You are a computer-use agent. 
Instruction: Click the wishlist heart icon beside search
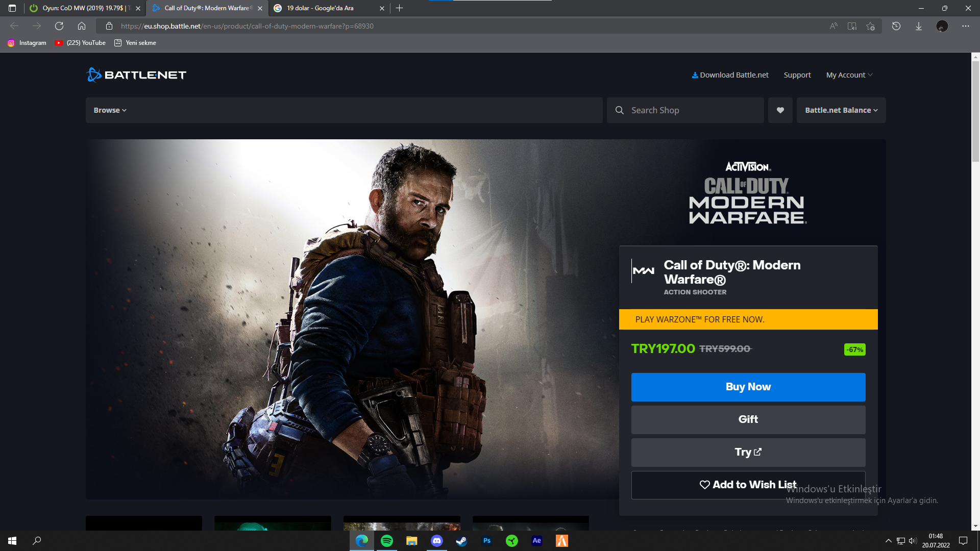point(780,110)
